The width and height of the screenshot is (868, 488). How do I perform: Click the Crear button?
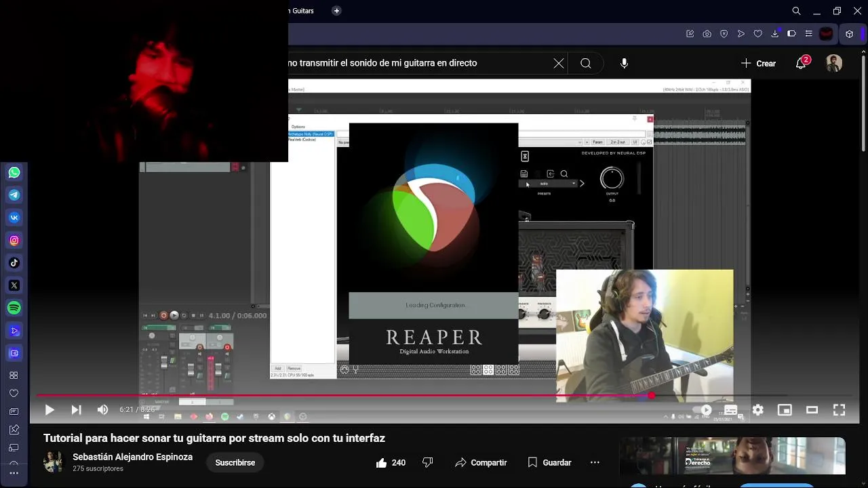click(x=758, y=63)
